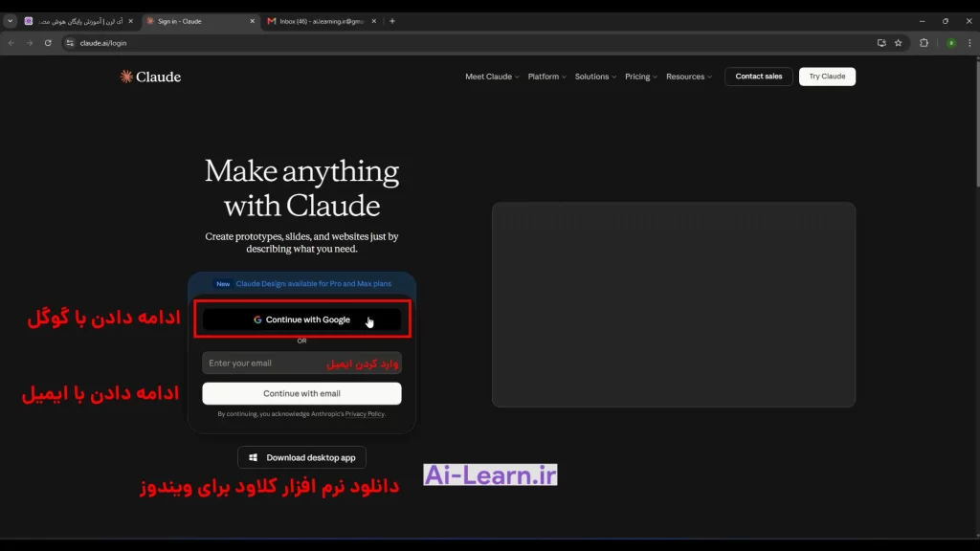Open the tab search dropdown arrow
The width and height of the screenshot is (980, 551).
click(x=10, y=21)
